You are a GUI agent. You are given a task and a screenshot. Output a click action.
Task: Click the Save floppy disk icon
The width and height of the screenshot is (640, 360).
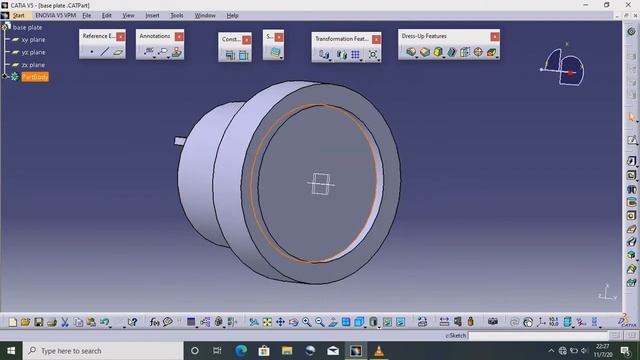pos(38,322)
